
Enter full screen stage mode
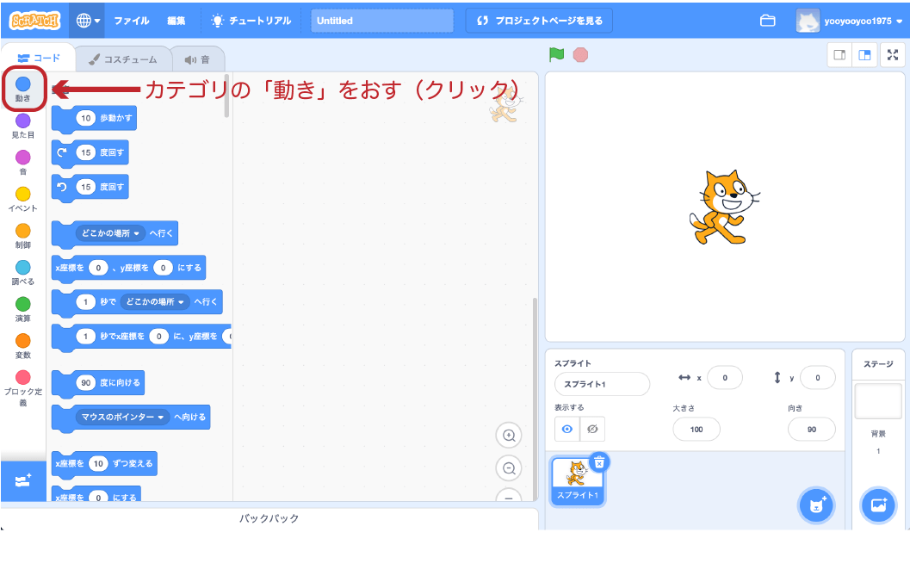(893, 55)
